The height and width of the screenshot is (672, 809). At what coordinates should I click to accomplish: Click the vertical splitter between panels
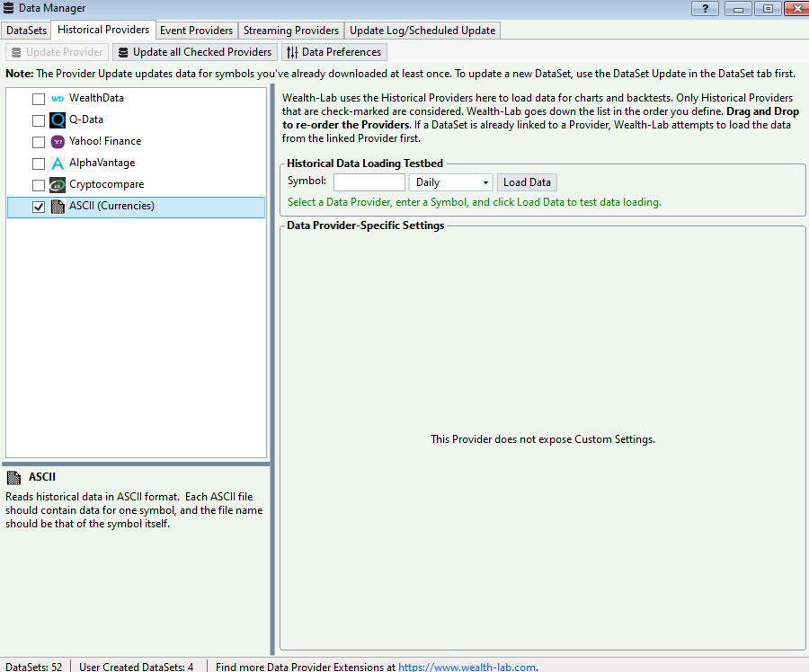[272, 369]
